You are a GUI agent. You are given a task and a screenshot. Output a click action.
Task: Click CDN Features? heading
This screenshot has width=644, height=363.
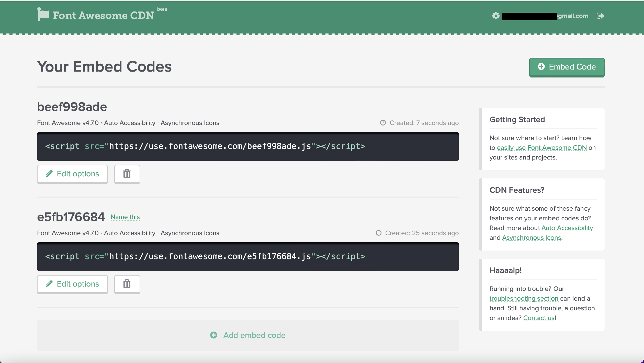517,190
